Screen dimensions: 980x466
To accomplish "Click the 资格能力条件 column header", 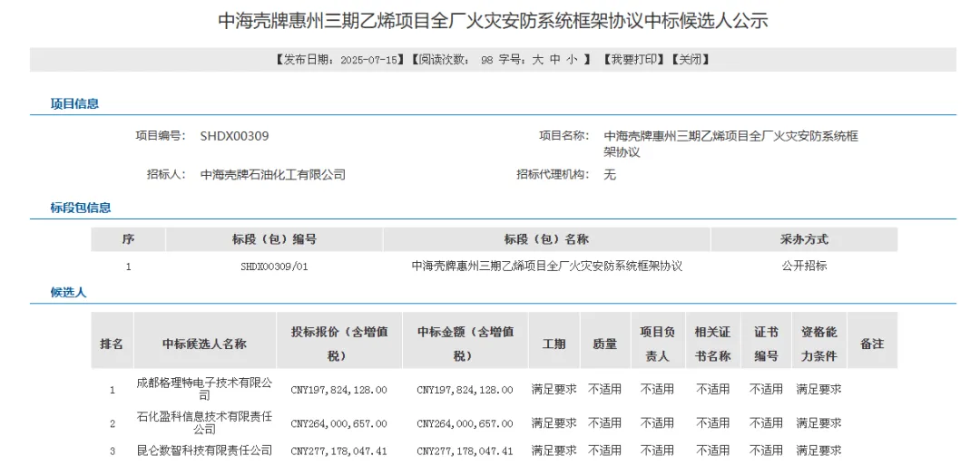I will coord(819,344).
